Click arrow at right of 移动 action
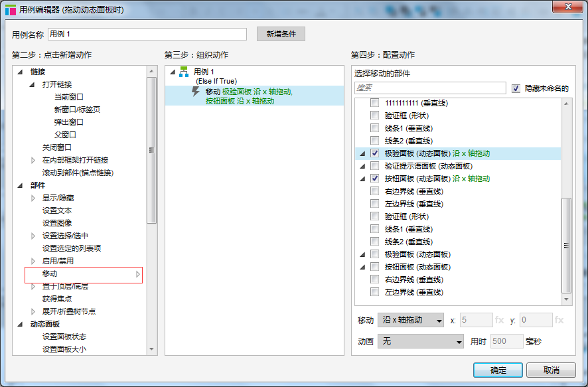The height and width of the screenshot is (387, 588). 137,274
